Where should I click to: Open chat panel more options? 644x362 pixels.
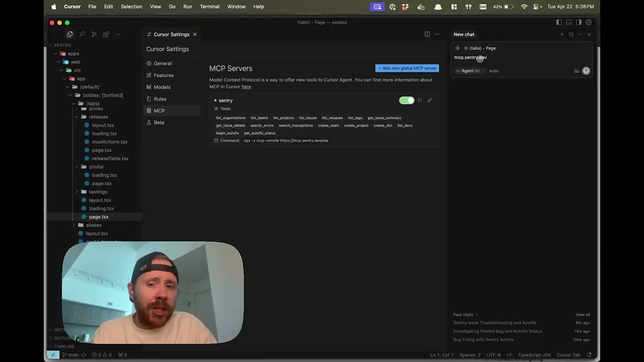[x=580, y=34]
